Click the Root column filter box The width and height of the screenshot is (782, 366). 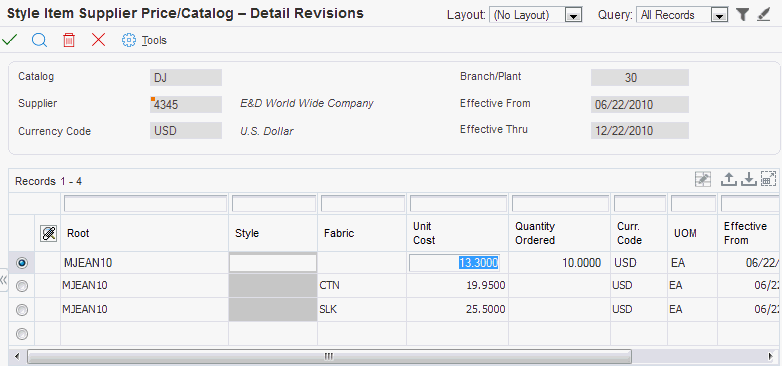pyautogui.click(x=145, y=203)
